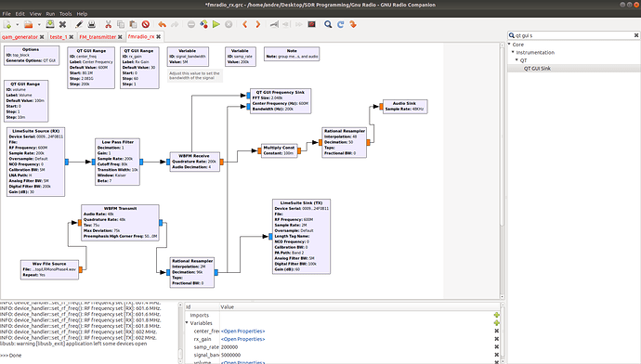Collapse the QT tree category
Viewport: 641px width, 364px height.
pyautogui.click(x=517, y=59)
